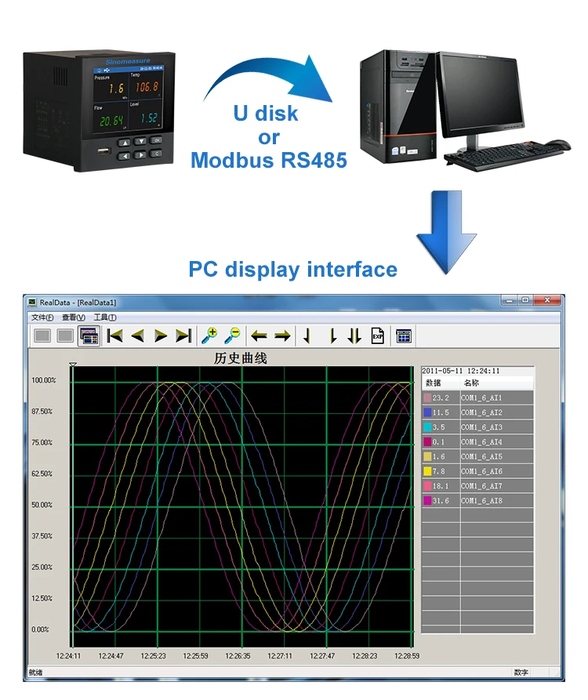
Task: Click the value 31.6 in the data column
Action: 441,501
